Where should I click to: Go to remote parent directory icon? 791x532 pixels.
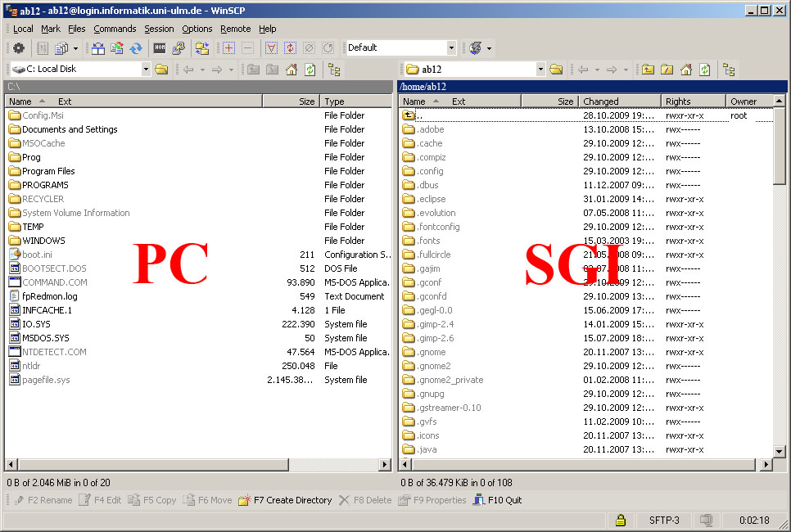pyautogui.click(x=649, y=69)
